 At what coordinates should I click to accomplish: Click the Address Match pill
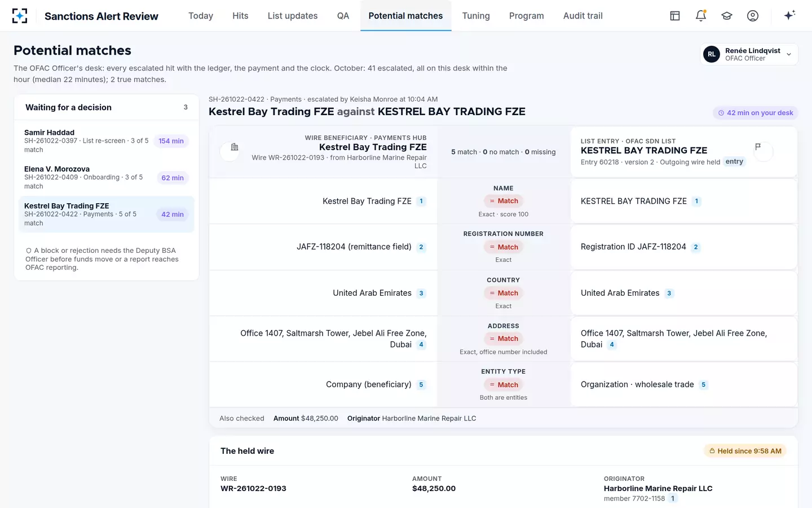pos(504,339)
